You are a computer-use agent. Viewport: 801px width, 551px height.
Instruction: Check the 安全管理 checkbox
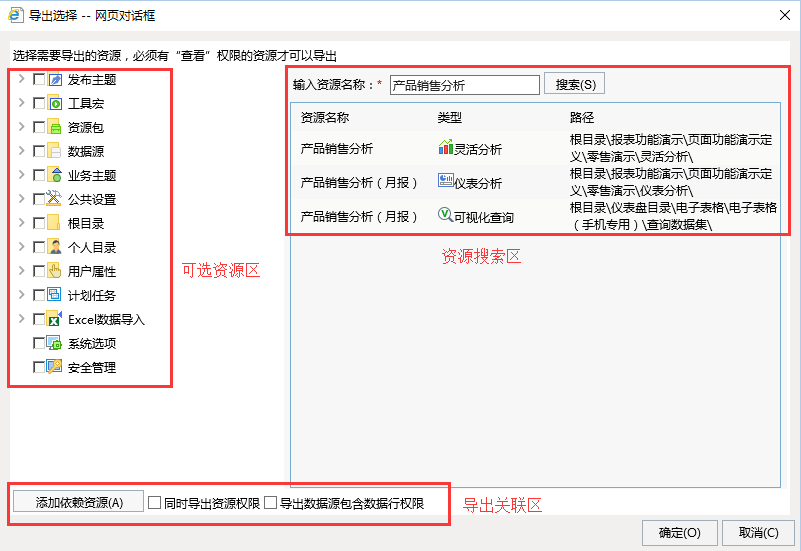tap(39, 367)
